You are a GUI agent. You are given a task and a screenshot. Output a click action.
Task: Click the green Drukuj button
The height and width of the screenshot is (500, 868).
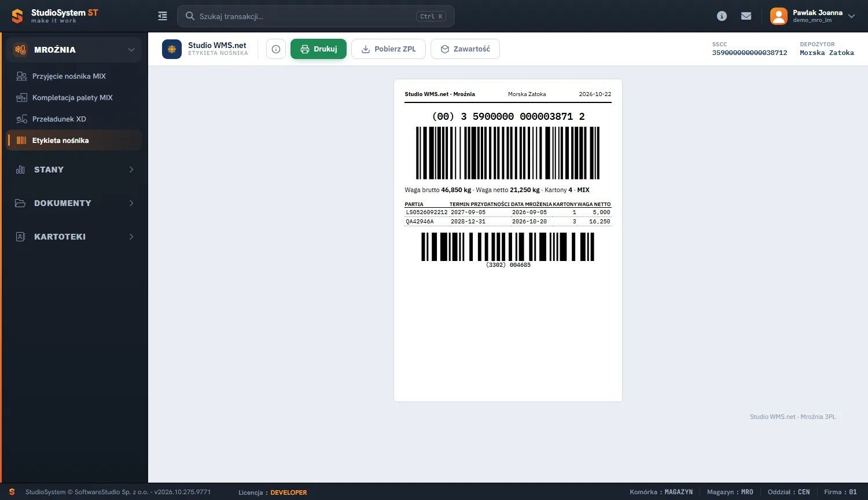coord(318,49)
